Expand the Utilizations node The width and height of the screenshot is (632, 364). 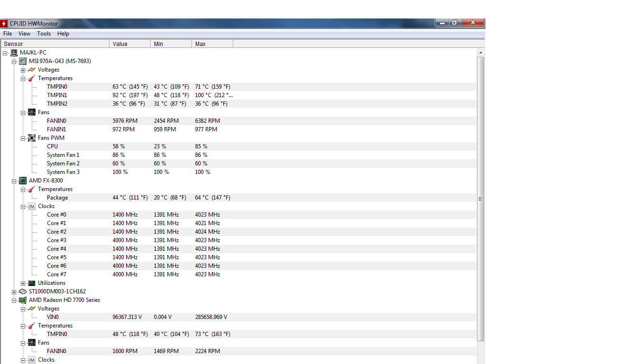(x=23, y=283)
